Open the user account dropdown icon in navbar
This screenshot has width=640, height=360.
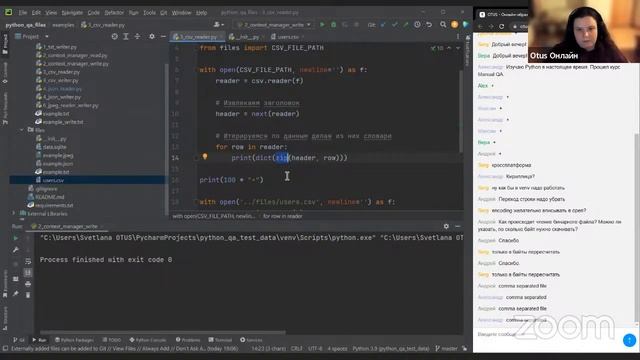218,25
